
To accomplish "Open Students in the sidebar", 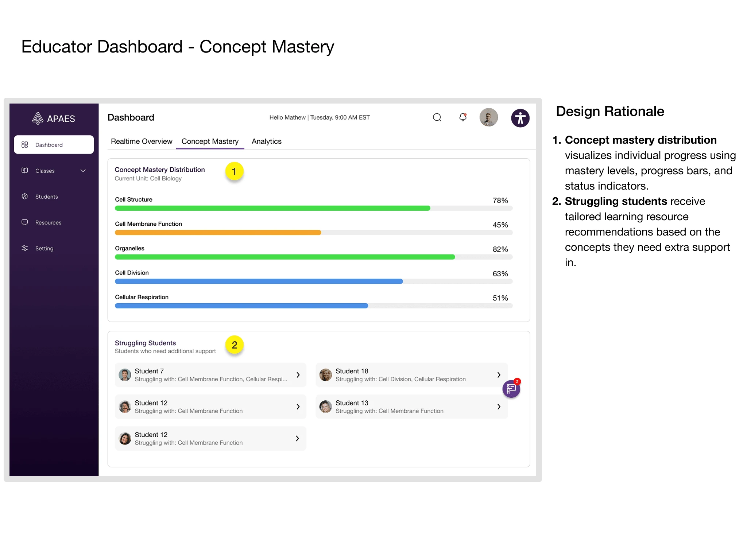I will click(x=46, y=197).
